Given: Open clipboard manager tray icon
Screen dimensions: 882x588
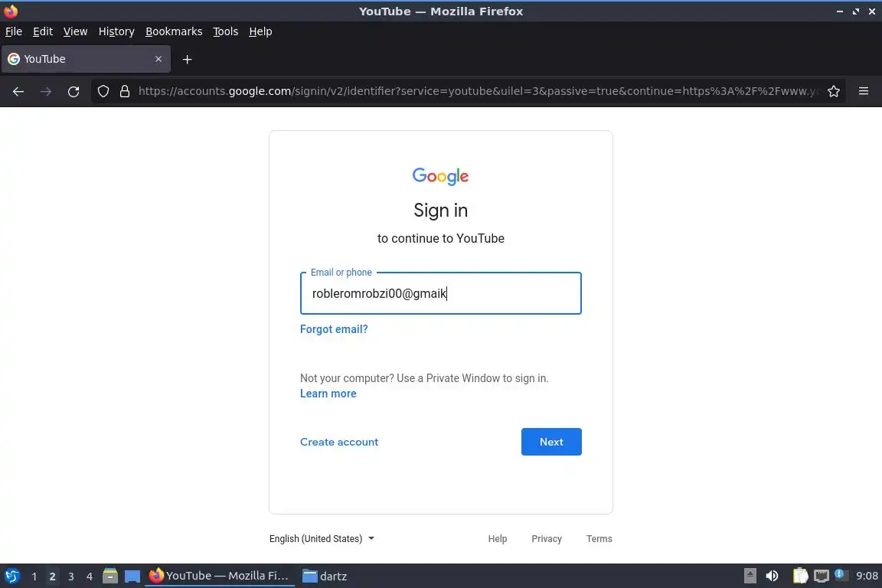Looking at the screenshot, I should 800,576.
